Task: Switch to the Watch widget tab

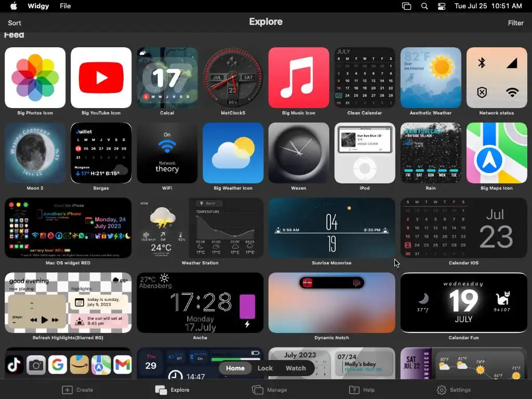Action: pos(296,368)
